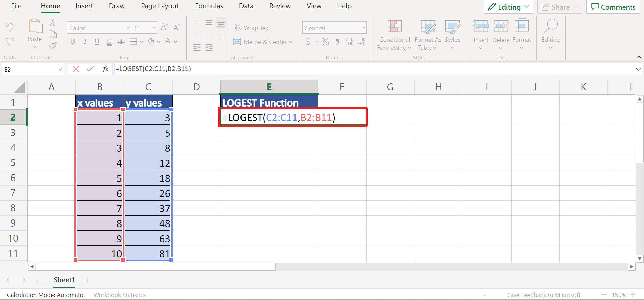Open the Page Layout tab
This screenshot has width=644, height=300.
click(x=160, y=6)
